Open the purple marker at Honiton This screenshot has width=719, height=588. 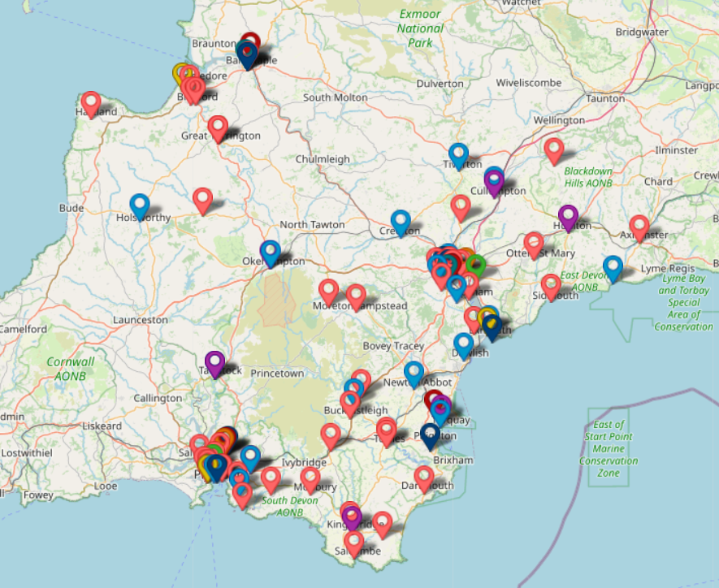(x=568, y=216)
